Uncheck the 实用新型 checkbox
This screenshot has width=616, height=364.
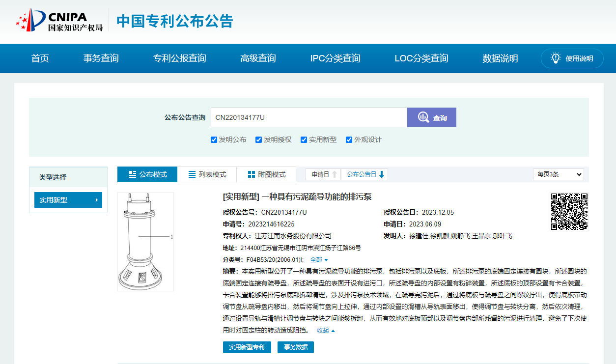click(304, 140)
